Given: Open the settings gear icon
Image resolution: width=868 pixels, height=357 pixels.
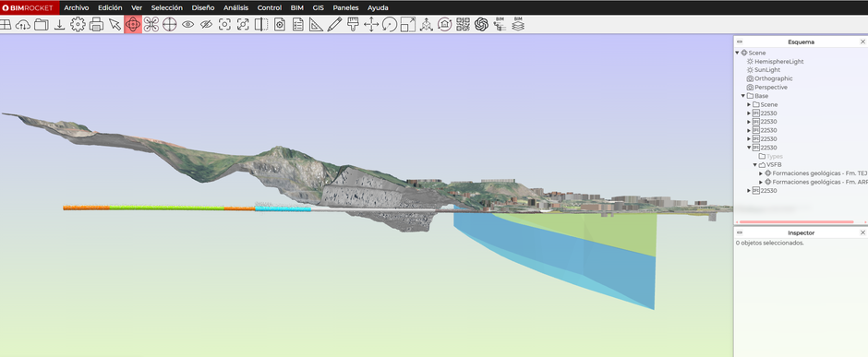Looking at the screenshot, I should pos(78,24).
